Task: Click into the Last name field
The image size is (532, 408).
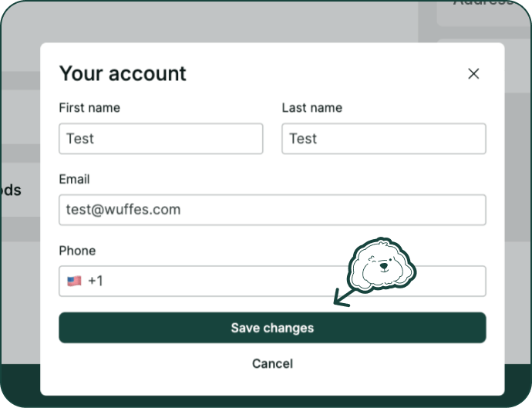Action: [383, 139]
